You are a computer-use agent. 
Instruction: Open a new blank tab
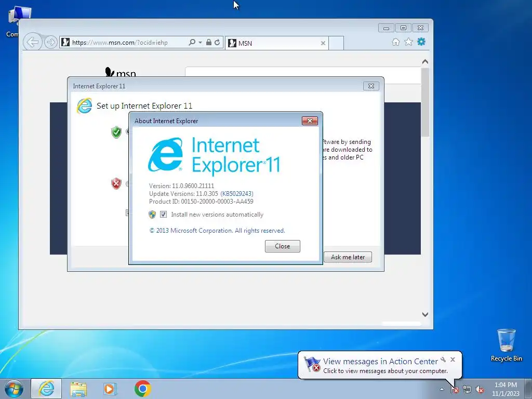click(336, 43)
